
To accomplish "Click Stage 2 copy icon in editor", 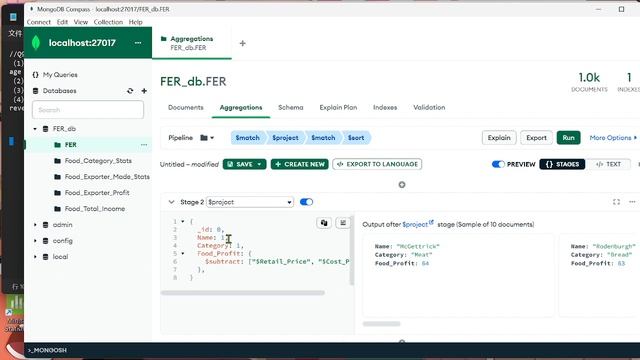I will click(324, 223).
